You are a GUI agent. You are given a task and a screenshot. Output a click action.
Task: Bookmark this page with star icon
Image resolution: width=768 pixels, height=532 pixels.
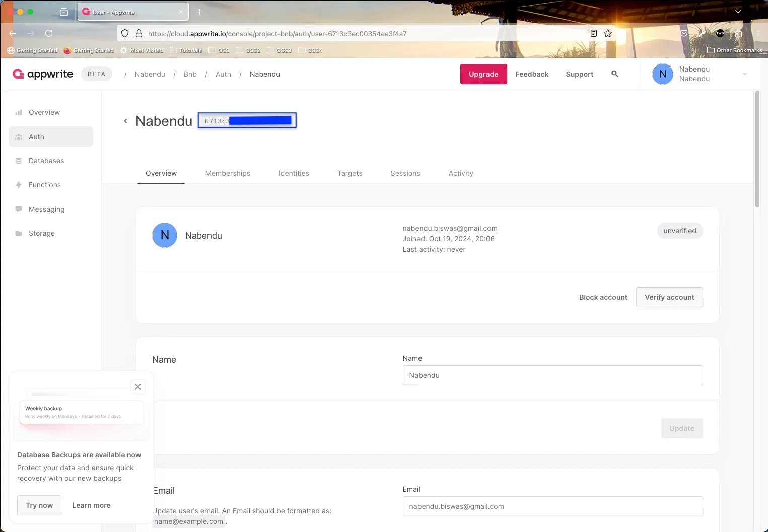[608, 33]
